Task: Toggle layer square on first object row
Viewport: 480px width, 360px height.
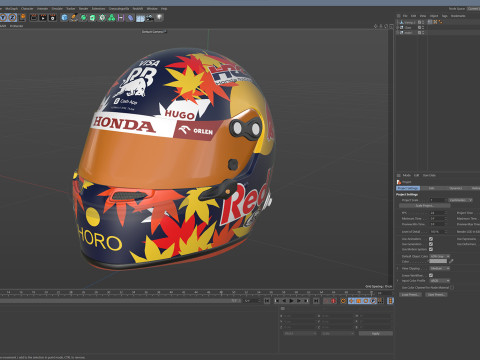Action: coord(419,22)
